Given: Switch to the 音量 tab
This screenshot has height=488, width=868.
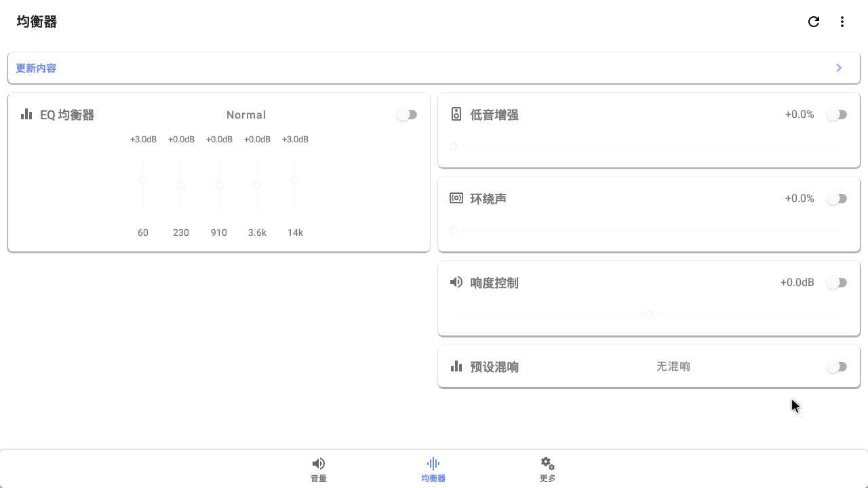Looking at the screenshot, I should pos(319,469).
